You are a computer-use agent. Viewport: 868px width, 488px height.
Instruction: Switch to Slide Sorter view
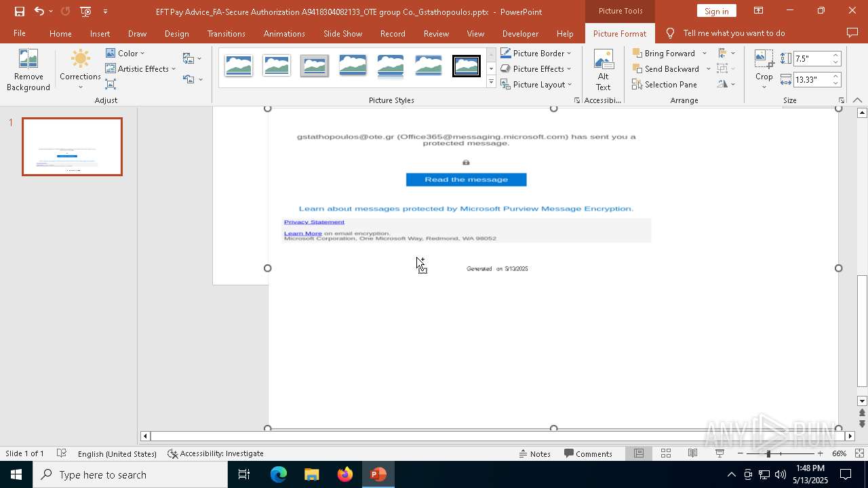point(666,453)
